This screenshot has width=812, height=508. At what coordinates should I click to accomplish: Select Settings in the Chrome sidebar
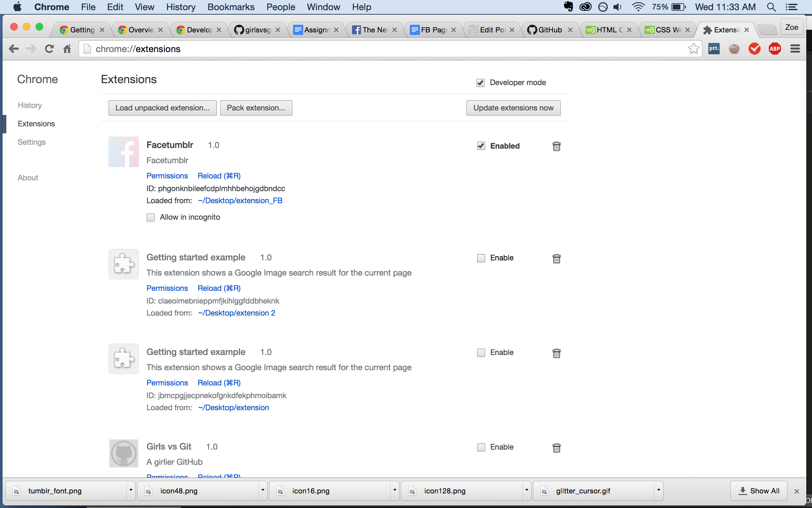click(x=31, y=142)
